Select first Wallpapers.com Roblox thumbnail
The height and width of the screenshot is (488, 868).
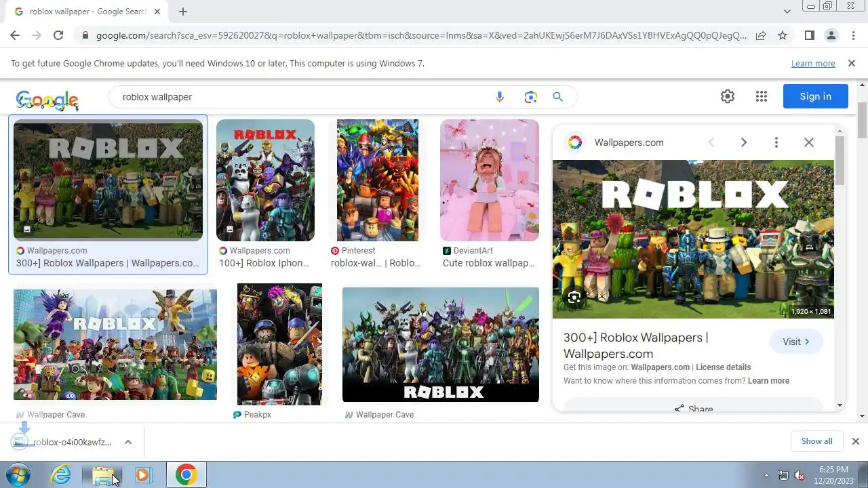[108, 180]
